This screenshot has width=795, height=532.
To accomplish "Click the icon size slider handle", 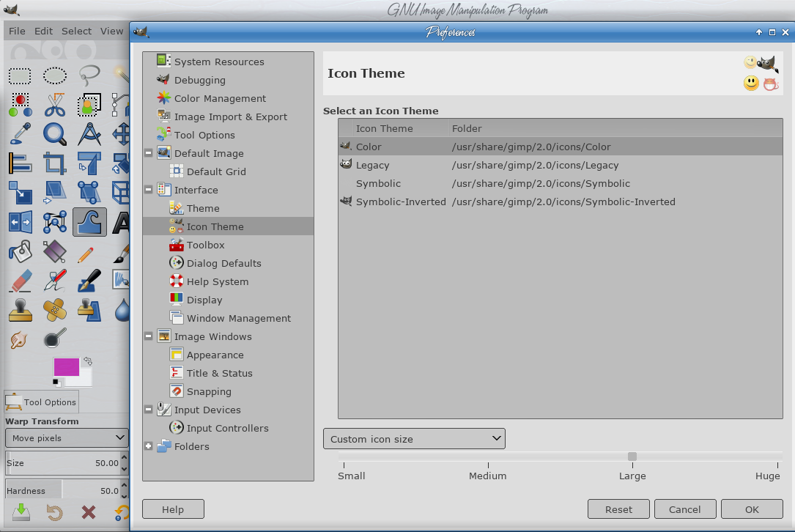I will tap(632, 457).
